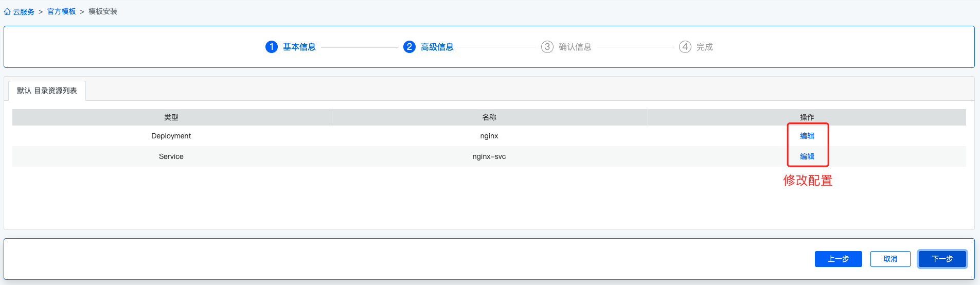Open 云服务 breadcrumb link
Image resolution: width=980 pixels, height=285 pixels.
tap(24, 11)
